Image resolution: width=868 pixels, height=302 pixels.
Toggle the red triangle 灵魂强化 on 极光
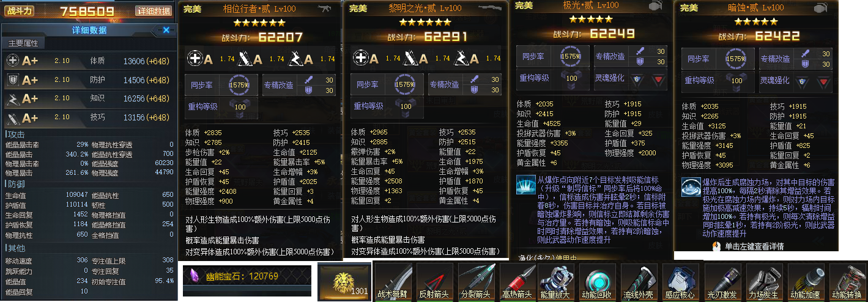tap(658, 80)
